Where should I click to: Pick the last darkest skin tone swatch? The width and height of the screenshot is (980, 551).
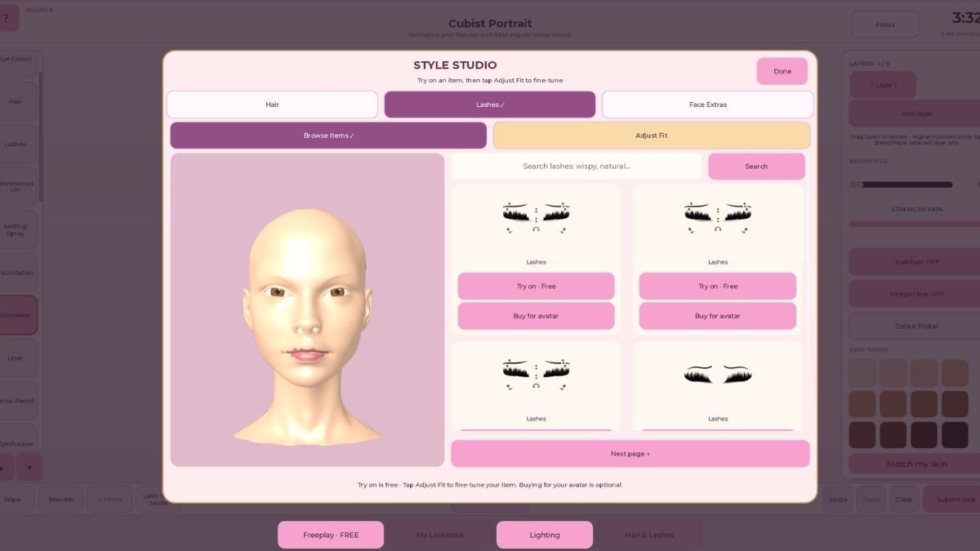[955, 435]
